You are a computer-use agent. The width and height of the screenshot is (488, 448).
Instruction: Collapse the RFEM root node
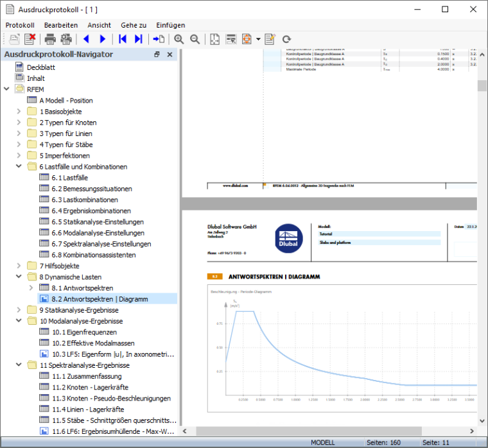coord(6,89)
